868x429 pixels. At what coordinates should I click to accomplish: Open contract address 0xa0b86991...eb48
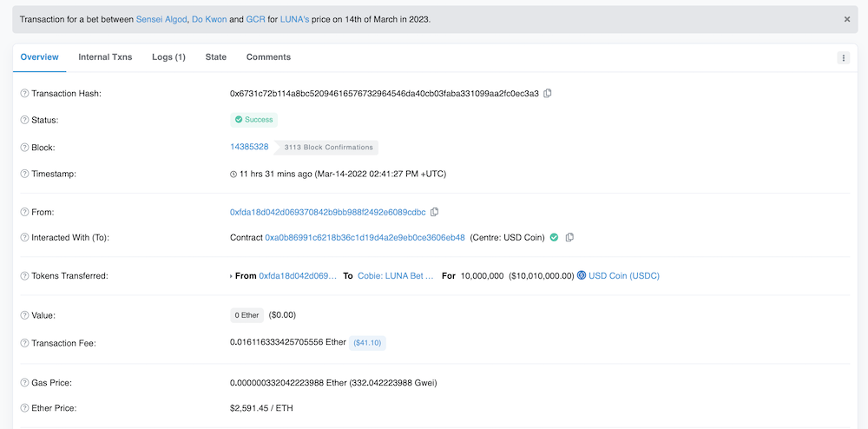tap(365, 237)
